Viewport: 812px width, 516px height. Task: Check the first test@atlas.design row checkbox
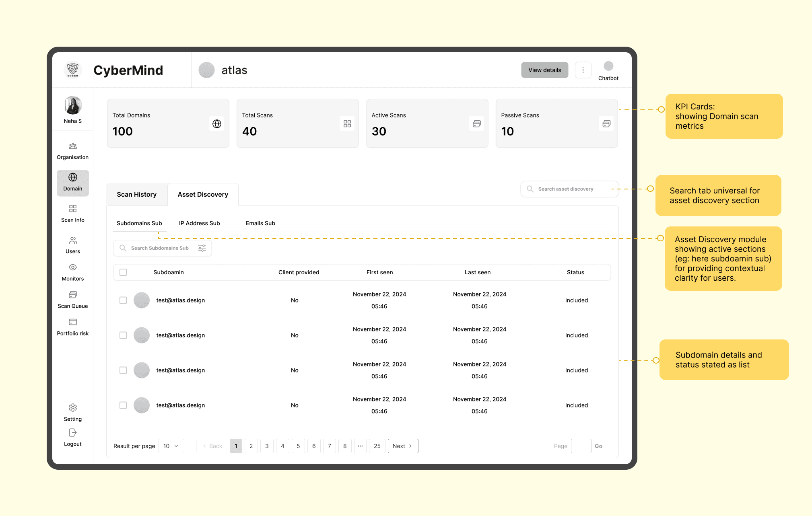(x=123, y=300)
